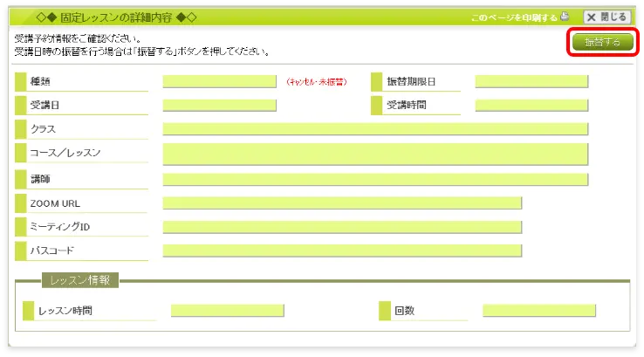Click the 種類 value field
Viewport: 644px width, 357px height.
(219, 81)
